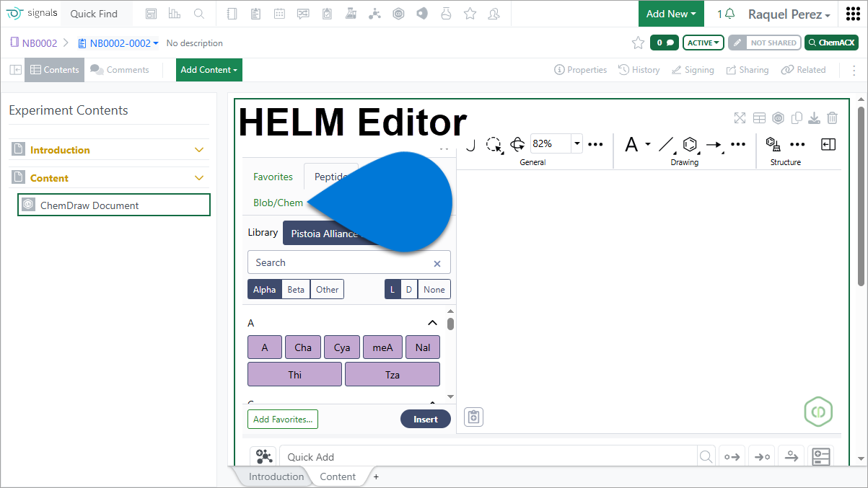Open the Raquel Perez user menu
The height and width of the screenshot is (488, 868).
[x=789, y=14]
